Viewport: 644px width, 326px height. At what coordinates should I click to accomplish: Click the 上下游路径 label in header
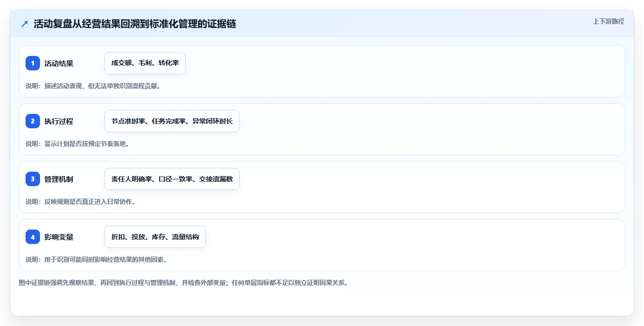click(x=608, y=21)
